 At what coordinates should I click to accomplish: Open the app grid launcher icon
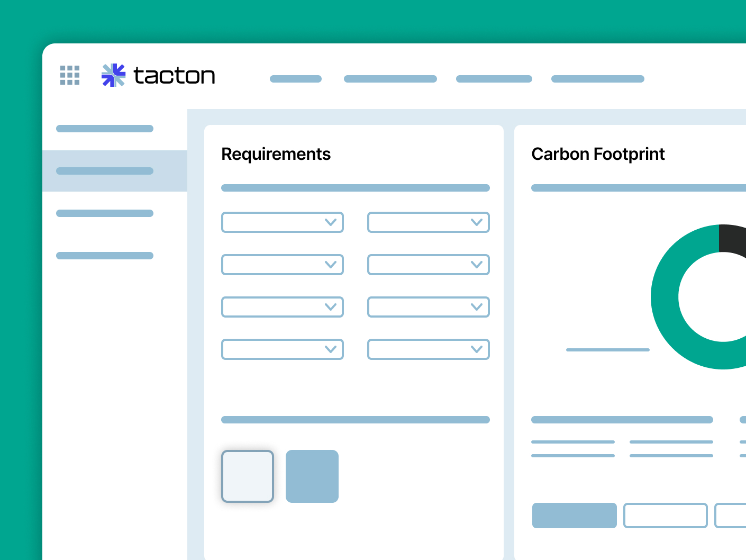(70, 75)
